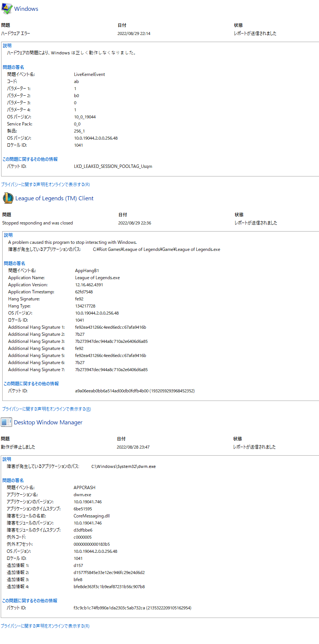319x644 pixels.
Task: Click the Desktop Window Manager icon
Action: click(x=6, y=422)
